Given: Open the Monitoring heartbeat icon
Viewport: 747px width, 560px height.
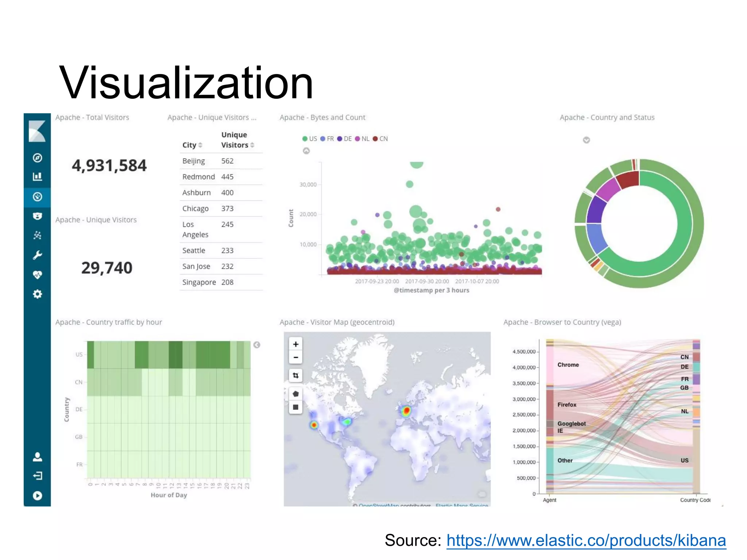Looking at the screenshot, I should click(37, 275).
